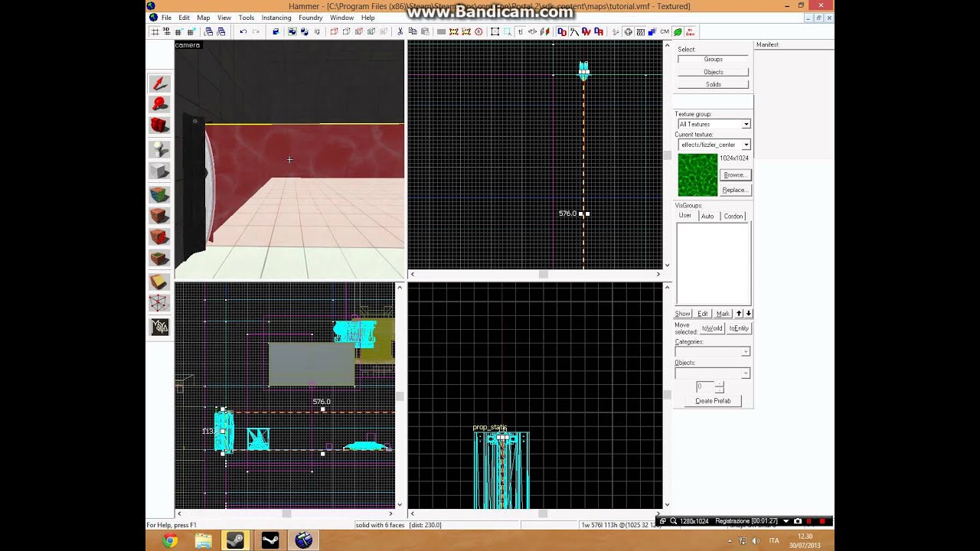Click the Browse texture button
The height and width of the screenshot is (551, 980).
tap(736, 175)
